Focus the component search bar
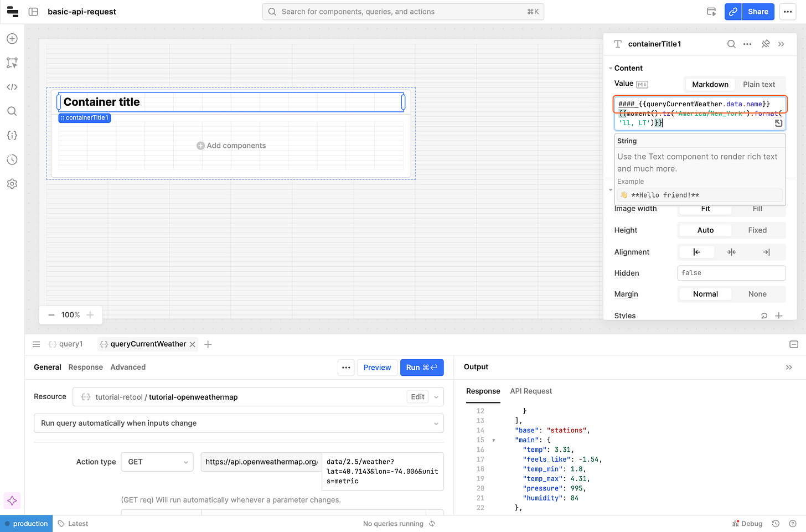The height and width of the screenshot is (532, 806). pos(403,12)
